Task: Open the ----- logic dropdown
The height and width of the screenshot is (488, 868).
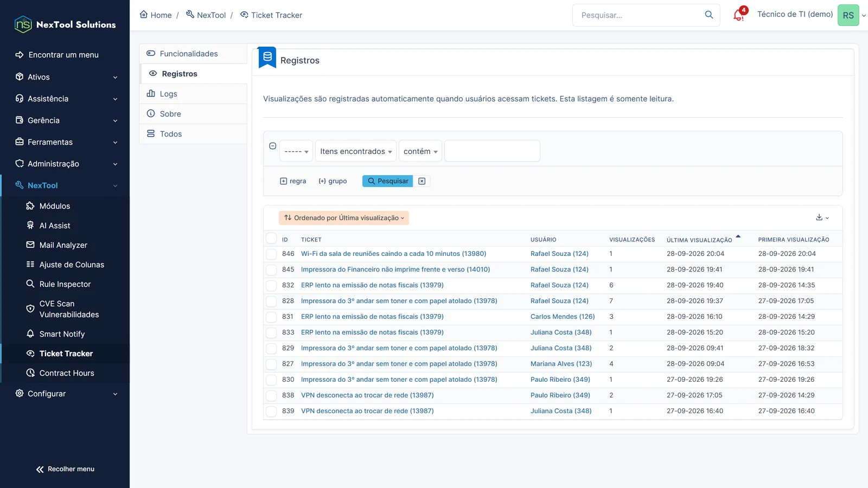Action: [x=296, y=151]
